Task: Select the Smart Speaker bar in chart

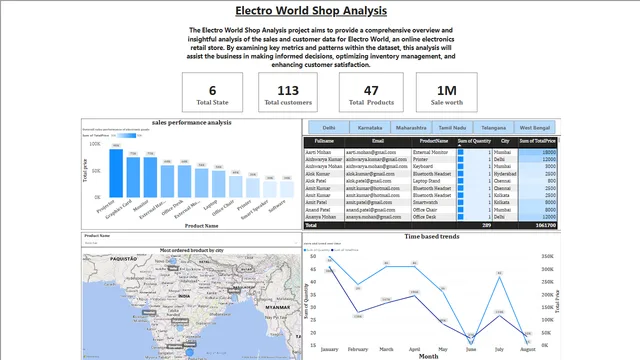Action: [x=270, y=189]
